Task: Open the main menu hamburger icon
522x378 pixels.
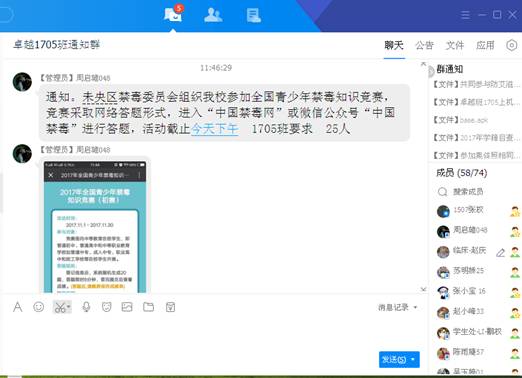Action: pyautogui.click(x=465, y=15)
